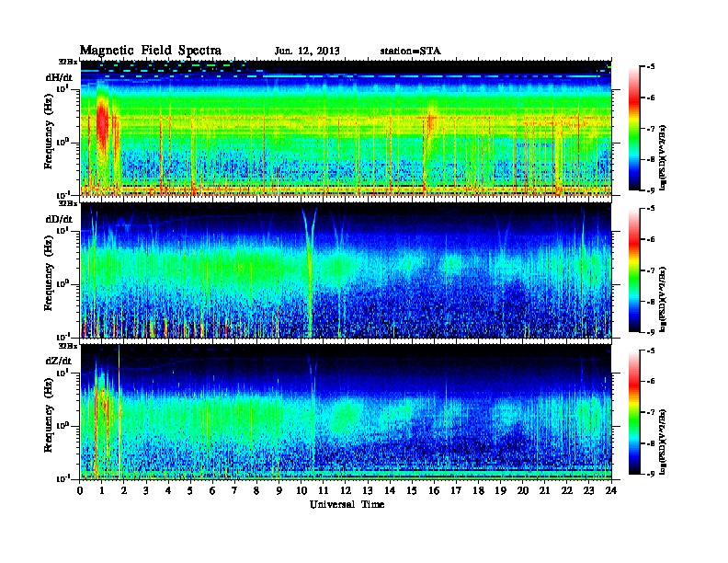
Task: Click hour "13" on the Universal Time axis
Action: pos(368,490)
